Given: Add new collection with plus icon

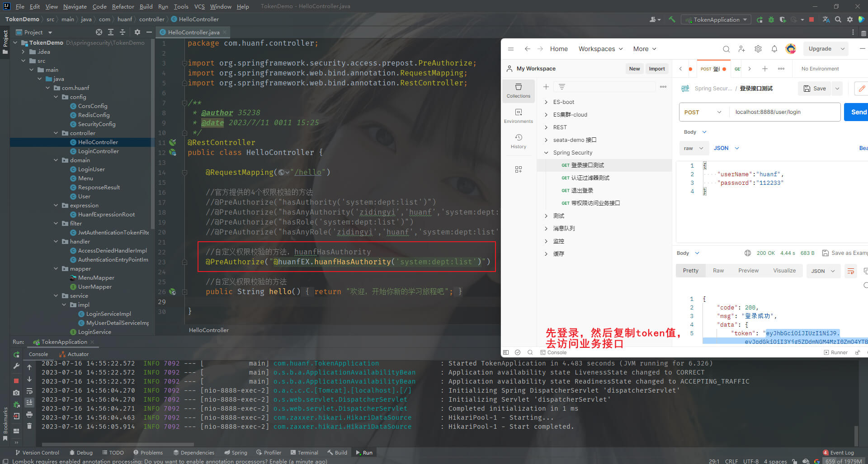Looking at the screenshot, I should click(x=546, y=87).
